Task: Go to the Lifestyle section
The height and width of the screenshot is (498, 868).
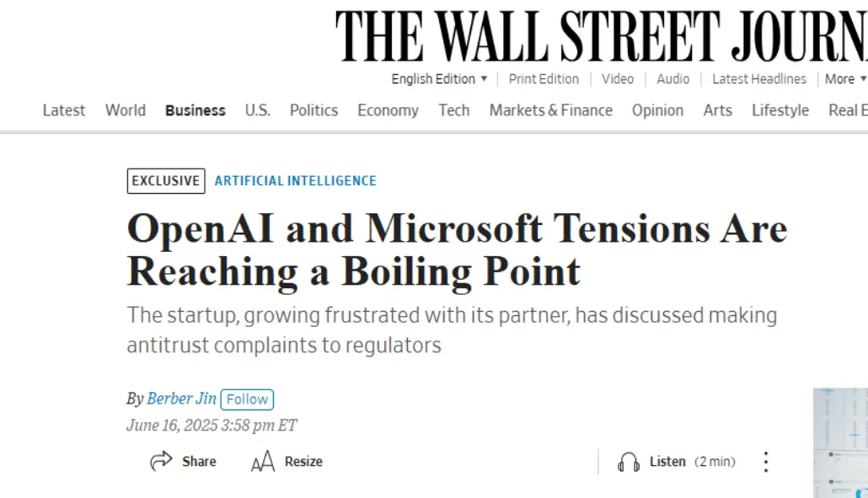Action: pyautogui.click(x=780, y=110)
